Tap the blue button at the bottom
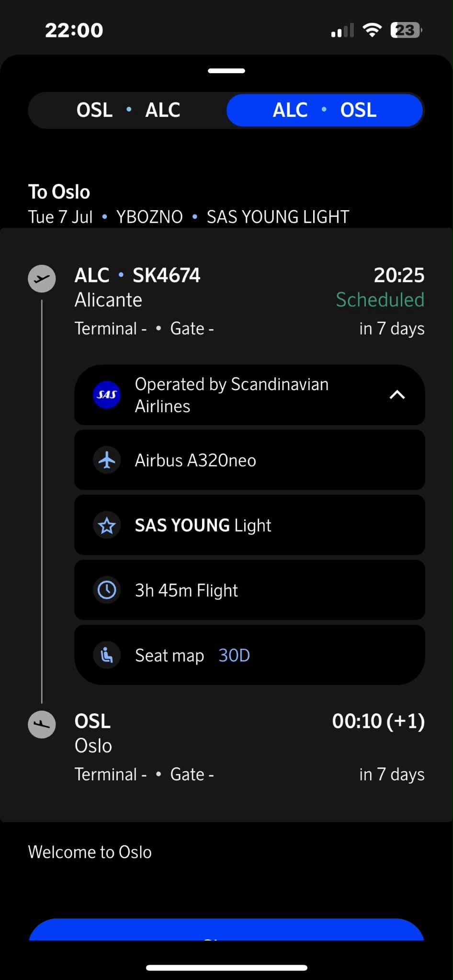 (x=226, y=930)
